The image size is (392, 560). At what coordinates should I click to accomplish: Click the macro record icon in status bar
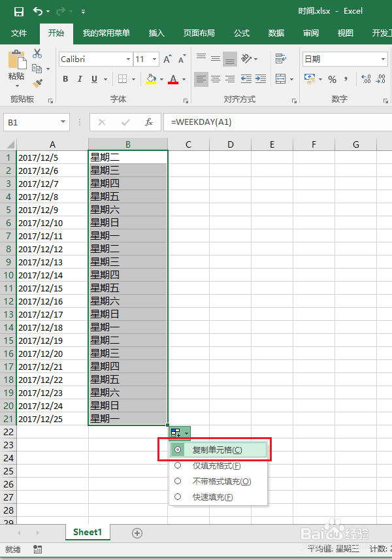37,549
